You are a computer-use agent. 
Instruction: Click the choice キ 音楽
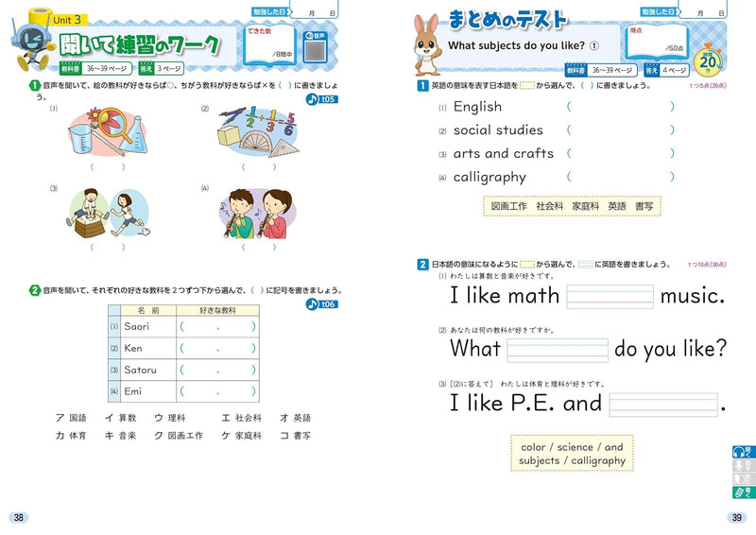121,436
